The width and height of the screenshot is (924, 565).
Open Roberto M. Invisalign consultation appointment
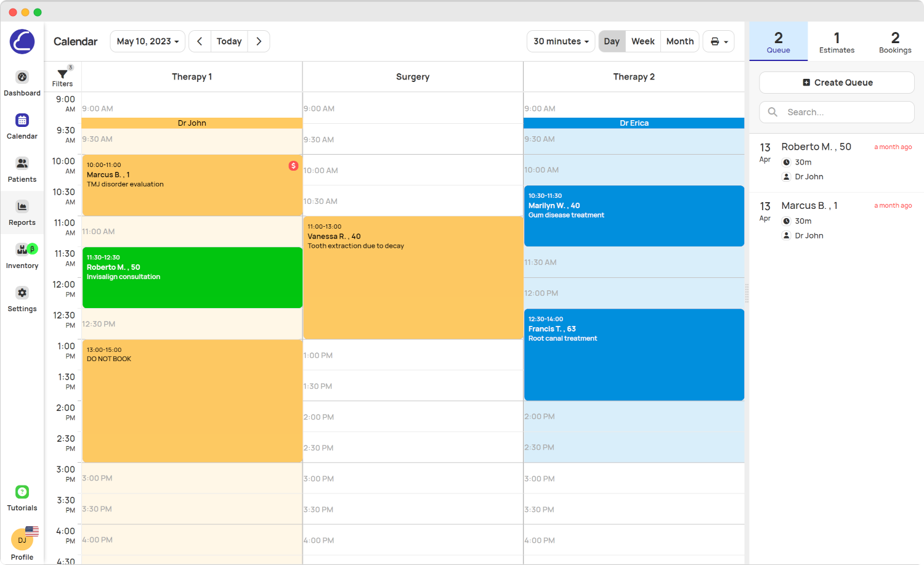[192, 277]
